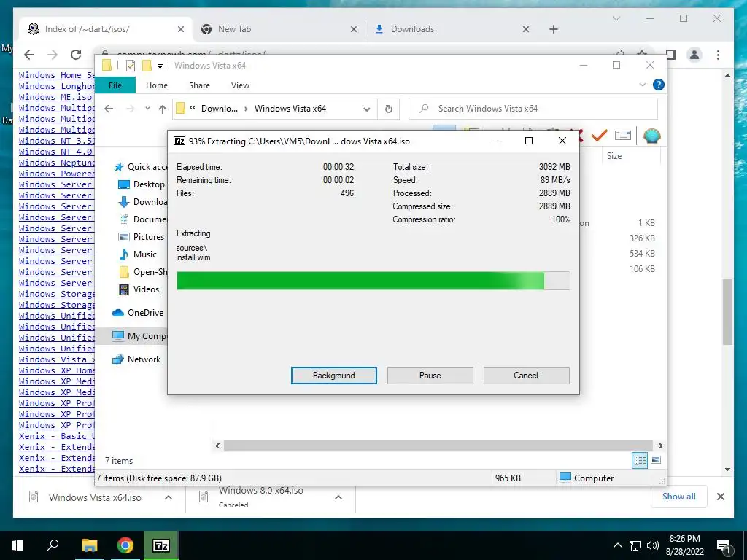Expand address bar history dropdown

(x=366, y=109)
